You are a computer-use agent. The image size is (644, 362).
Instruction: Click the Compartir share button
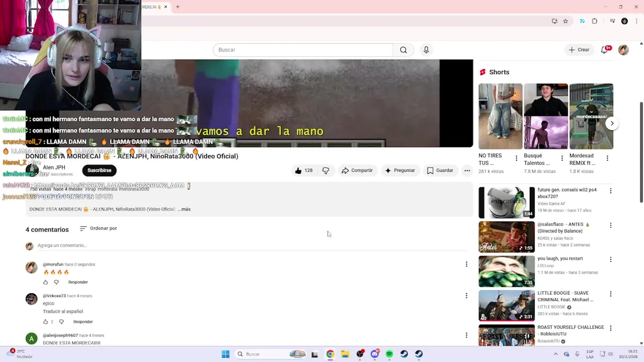(357, 170)
